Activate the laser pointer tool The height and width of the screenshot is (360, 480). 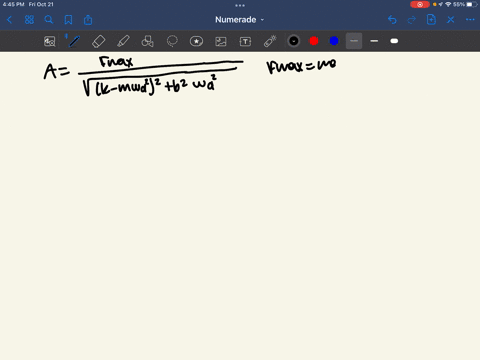coord(270,41)
